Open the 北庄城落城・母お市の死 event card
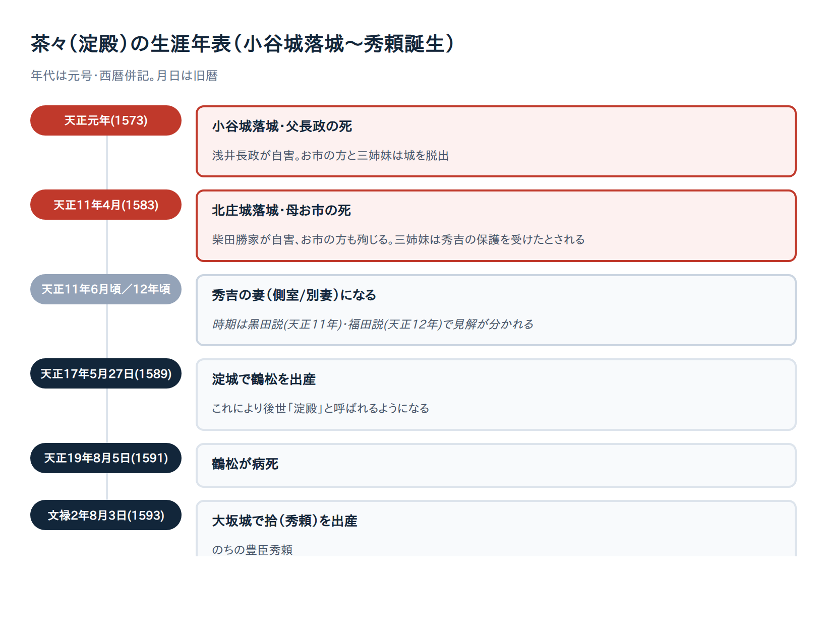827x644 pixels. [496, 226]
